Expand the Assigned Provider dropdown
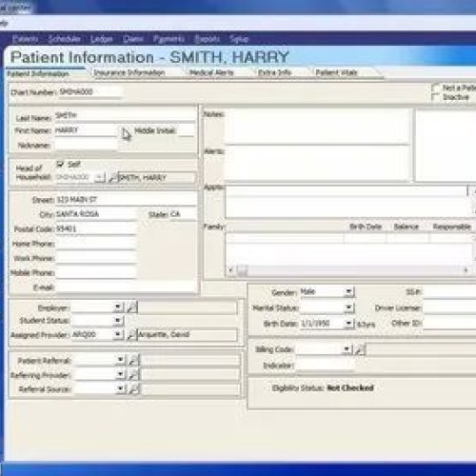This screenshot has width=476, height=476. [118, 334]
